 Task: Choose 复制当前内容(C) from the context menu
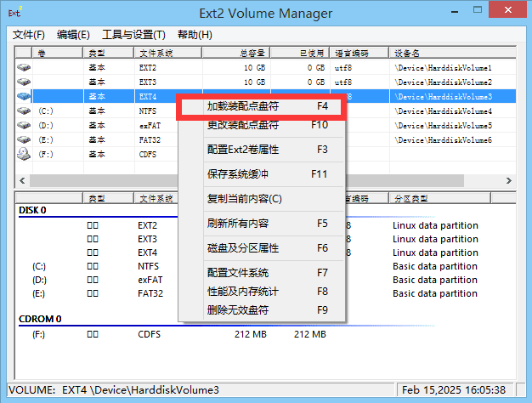[261, 199]
